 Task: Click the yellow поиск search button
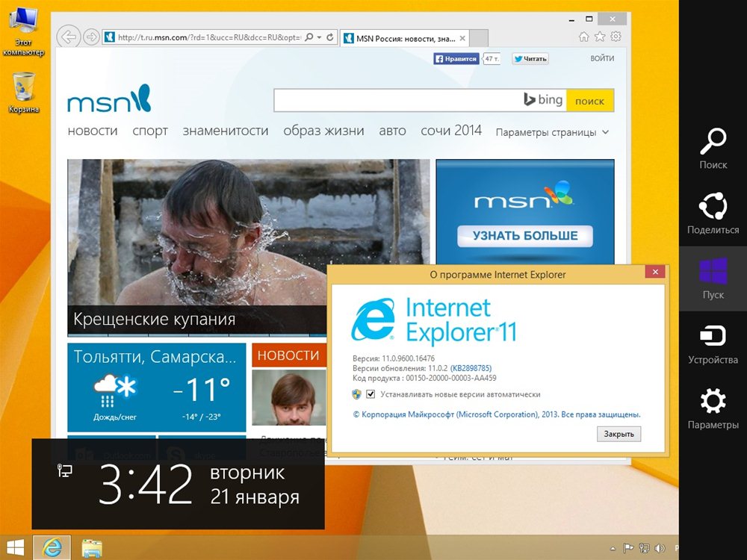click(590, 101)
